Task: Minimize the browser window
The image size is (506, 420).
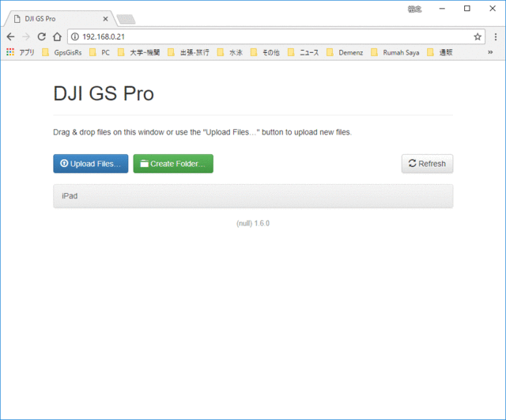Action: pyautogui.click(x=442, y=9)
